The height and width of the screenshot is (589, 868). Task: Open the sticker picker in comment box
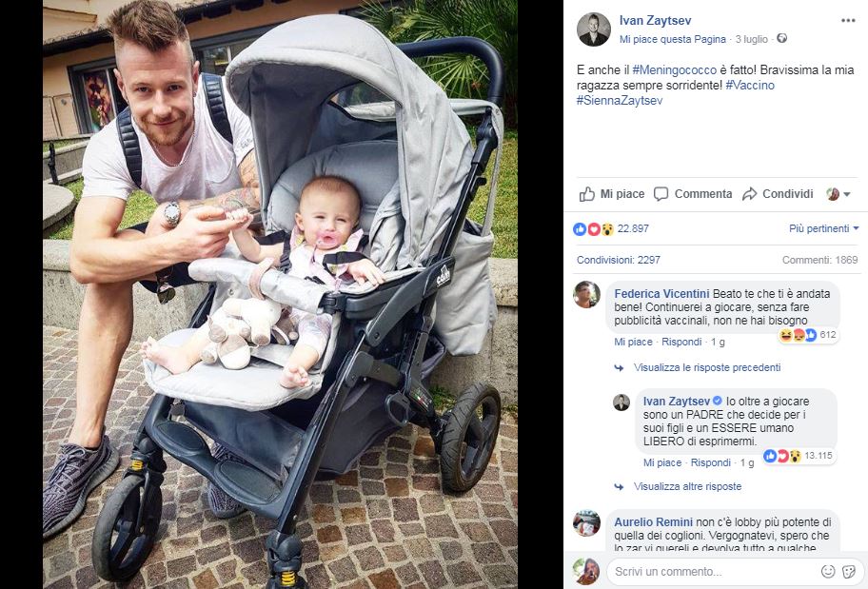(849, 571)
